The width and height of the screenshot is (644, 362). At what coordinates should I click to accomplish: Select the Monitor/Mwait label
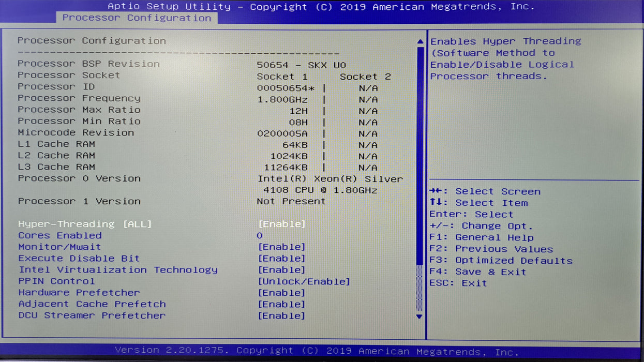click(x=59, y=247)
